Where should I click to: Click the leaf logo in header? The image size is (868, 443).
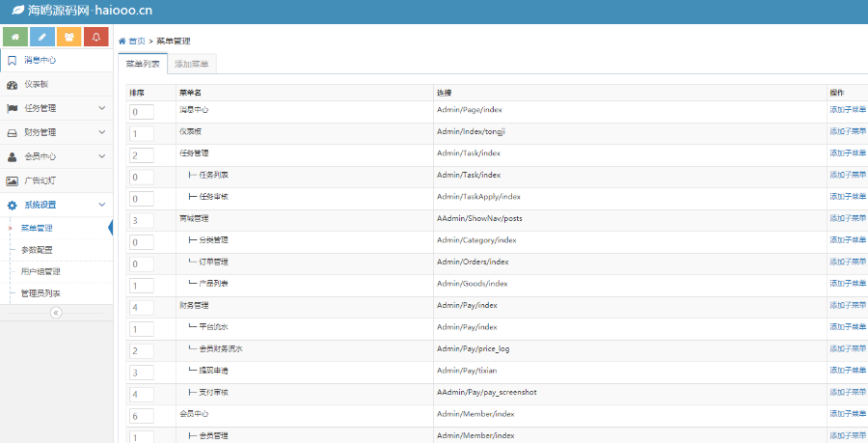pyautogui.click(x=18, y=11)
